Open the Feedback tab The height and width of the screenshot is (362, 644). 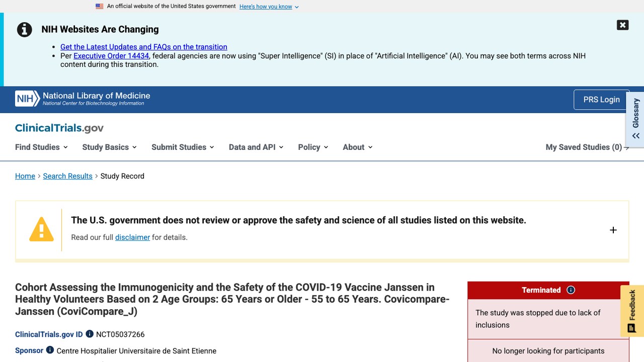click(x=632, y=311)
